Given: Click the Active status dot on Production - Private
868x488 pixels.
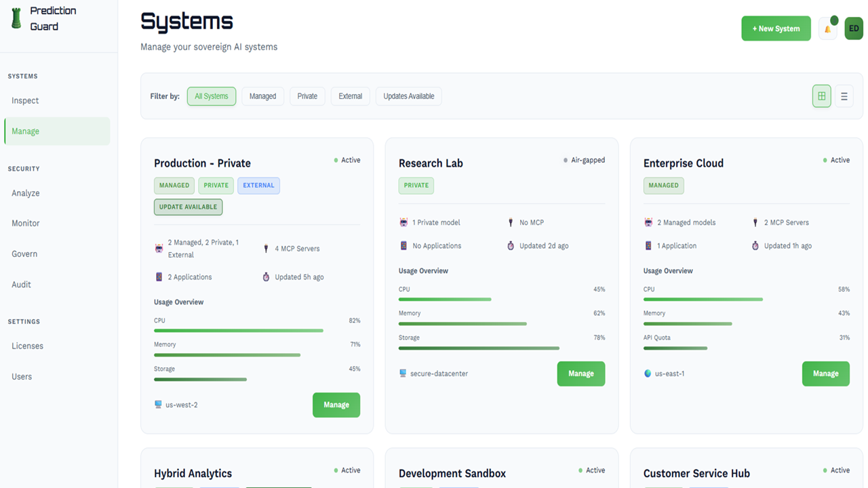Looking at the screenshot, I should pos(336,161).
